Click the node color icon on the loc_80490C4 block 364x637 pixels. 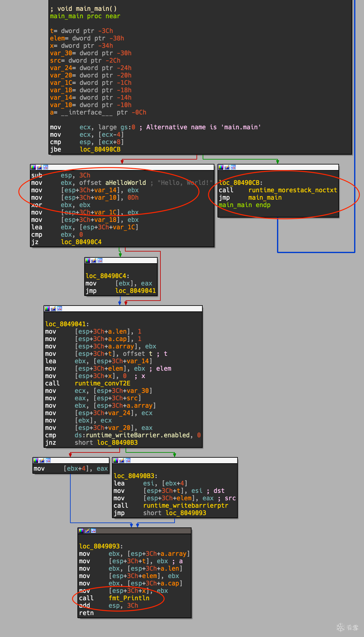point(88,260)
